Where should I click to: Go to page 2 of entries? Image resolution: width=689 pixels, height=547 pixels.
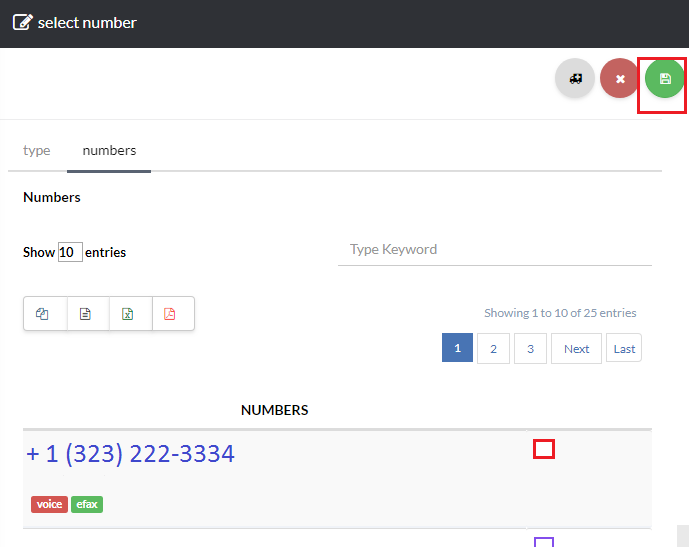(493, 349)
